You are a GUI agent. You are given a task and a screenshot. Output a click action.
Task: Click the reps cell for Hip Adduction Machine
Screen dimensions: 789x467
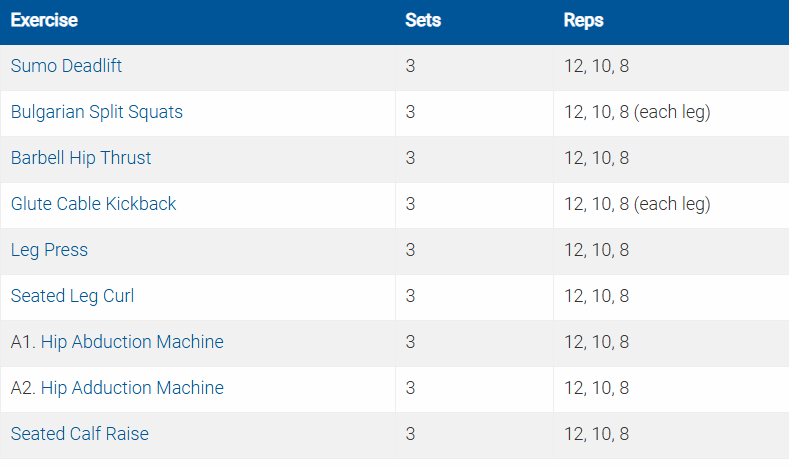(x=597, y=388)
